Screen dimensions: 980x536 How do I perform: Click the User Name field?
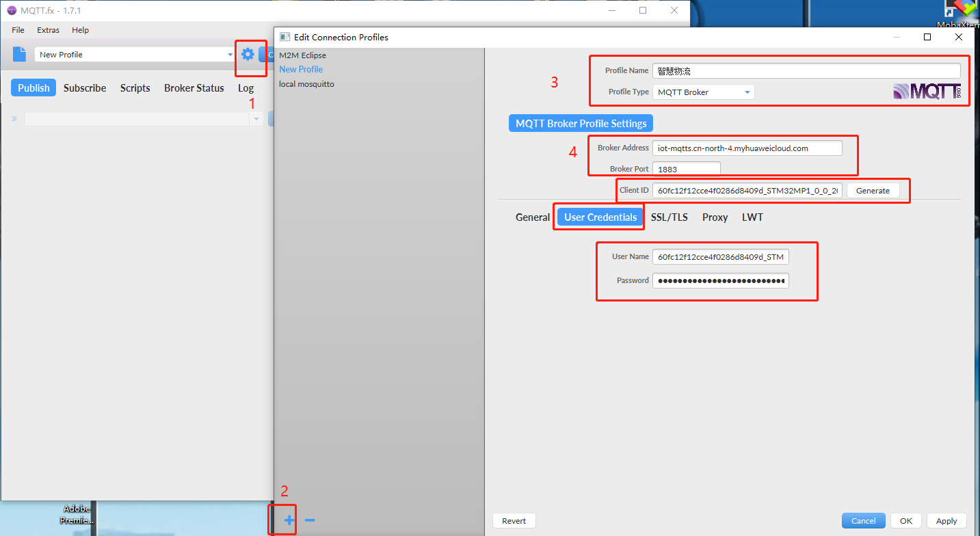(x=721, y=257)
